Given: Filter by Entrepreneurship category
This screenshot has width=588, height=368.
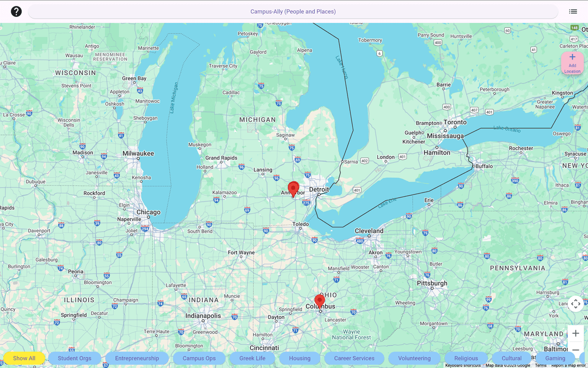Looking at the screenshot, I should (137, 358).
